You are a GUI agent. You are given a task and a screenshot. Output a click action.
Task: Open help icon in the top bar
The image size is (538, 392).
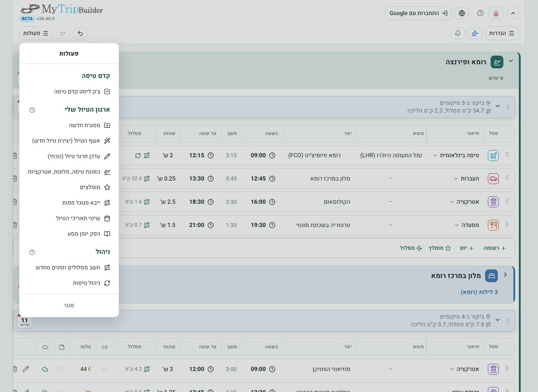click(480, 13)
